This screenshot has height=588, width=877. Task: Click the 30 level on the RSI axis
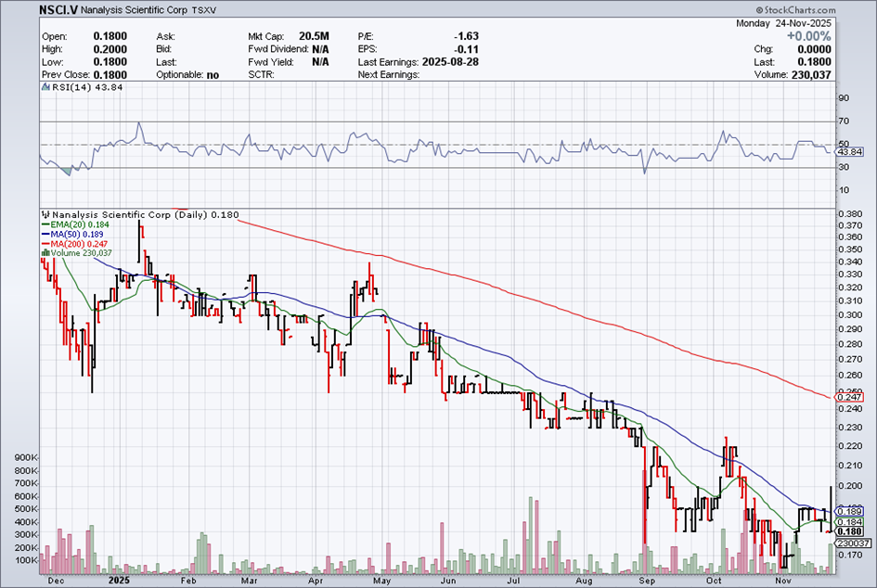pyautogui.click(x=844, y=167)
